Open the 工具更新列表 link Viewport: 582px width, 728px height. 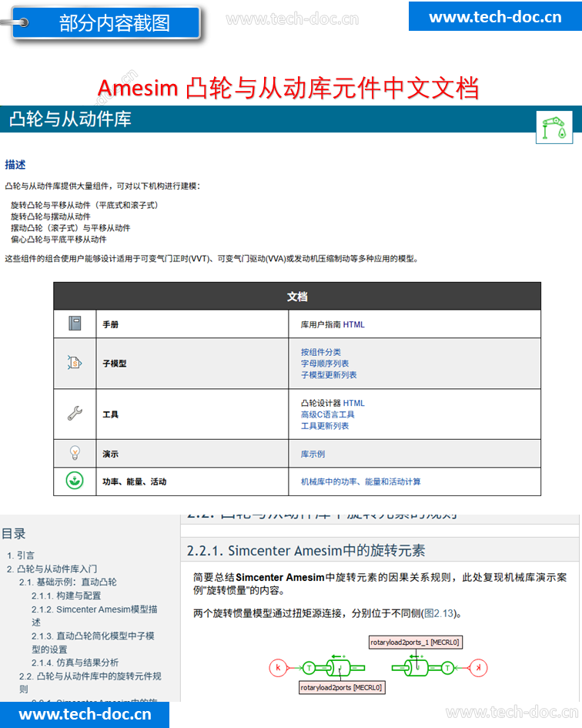324,426
